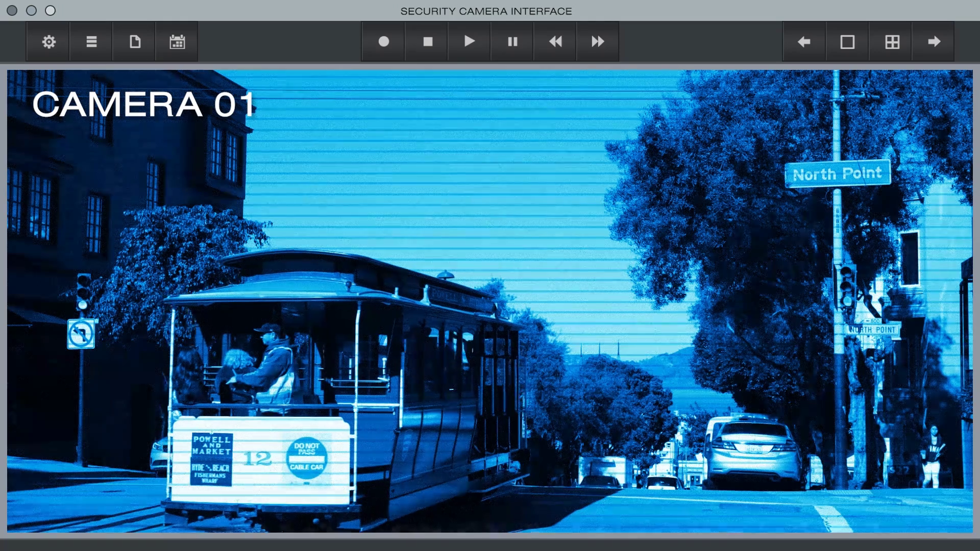The width and height of the screenshot is (980, 551).
Task: Start recording with the record button
Action: point(383,42)
